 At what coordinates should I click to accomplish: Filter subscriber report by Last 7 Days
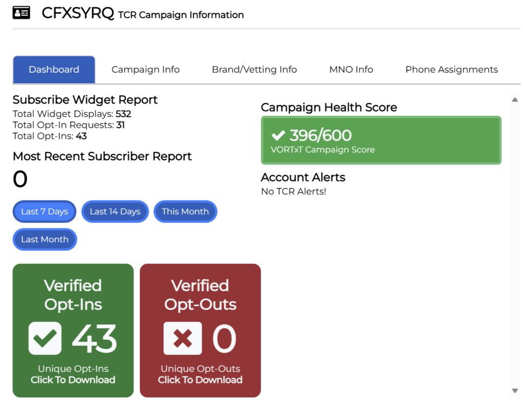[44, 212]
